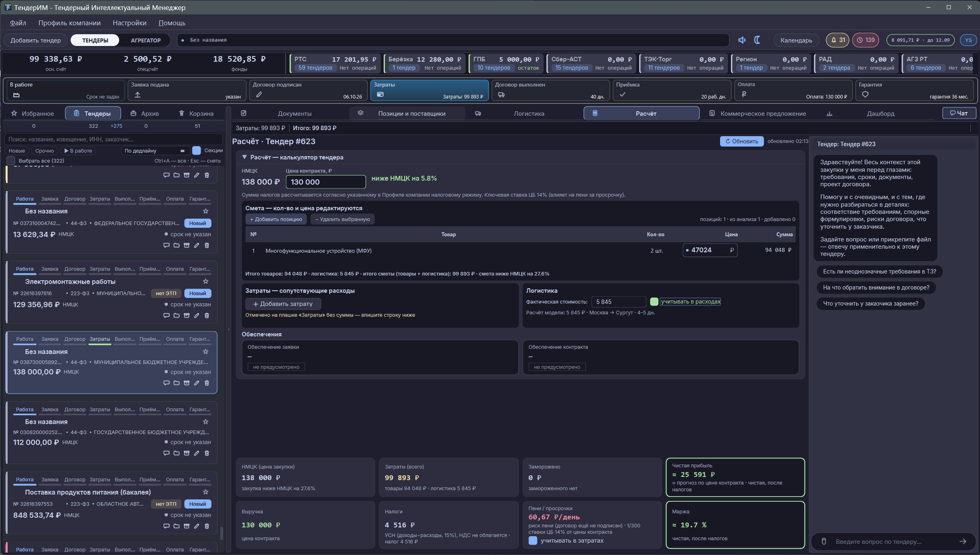Click the Добавить тендер button
This screenshot has height=555, width=980.
point(36,40)
